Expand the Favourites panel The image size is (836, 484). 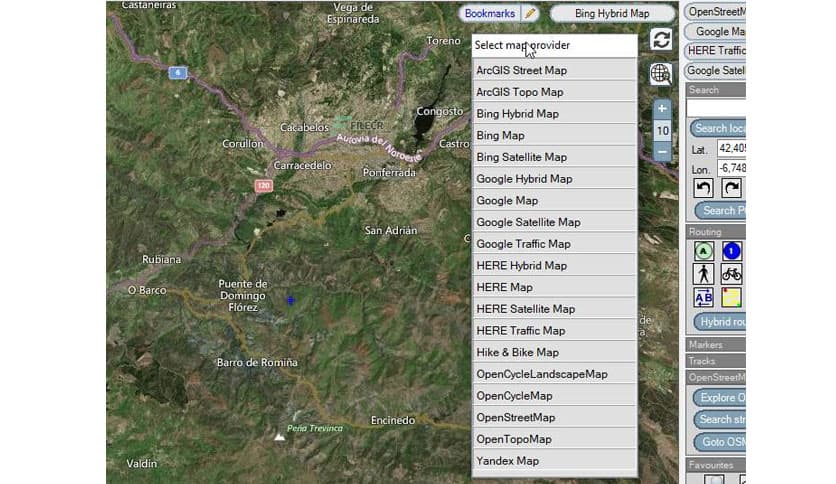[716, 465]
